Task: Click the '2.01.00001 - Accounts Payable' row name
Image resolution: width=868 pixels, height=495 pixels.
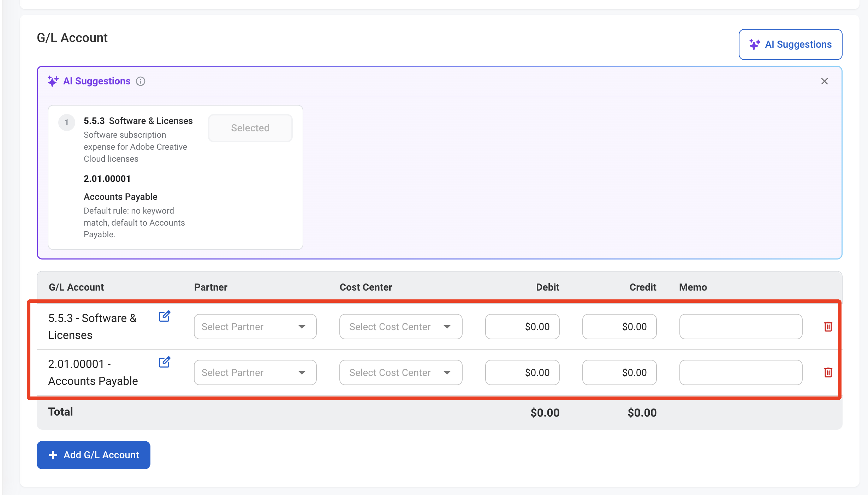Action: (93, 372)
